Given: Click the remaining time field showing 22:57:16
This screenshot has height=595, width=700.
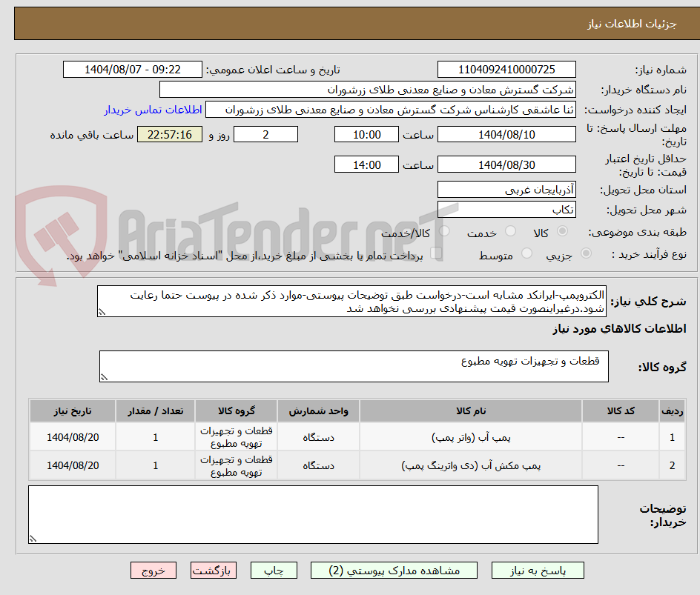Looking at the screenshot, I should [169, 134].
